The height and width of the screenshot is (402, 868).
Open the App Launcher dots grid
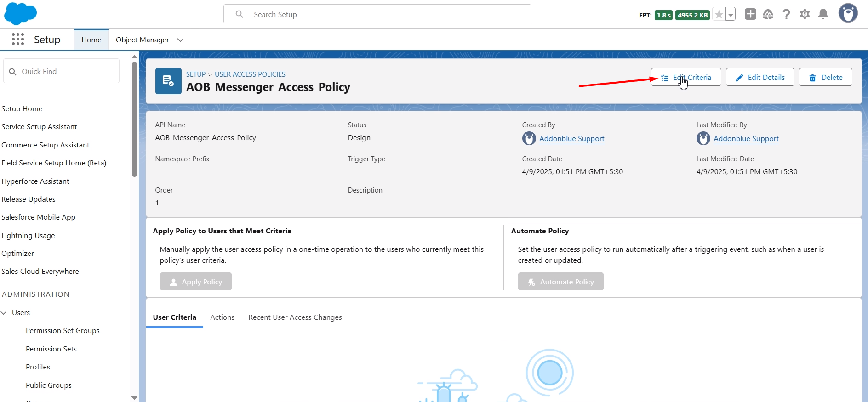coord(18,40)
